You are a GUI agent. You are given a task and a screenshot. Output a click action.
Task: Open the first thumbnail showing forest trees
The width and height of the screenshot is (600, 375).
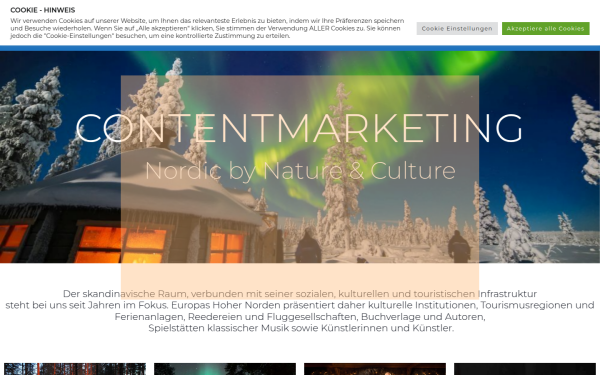[x=75, y=369]
